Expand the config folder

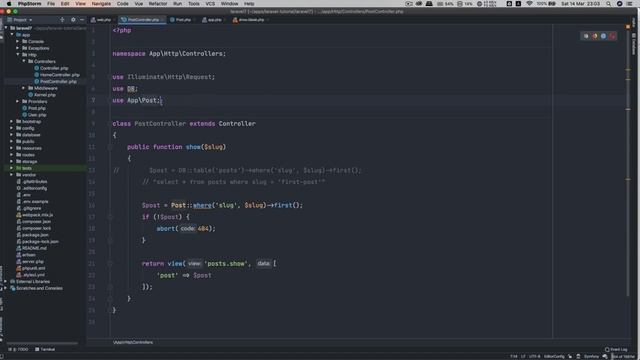(11, 128)
